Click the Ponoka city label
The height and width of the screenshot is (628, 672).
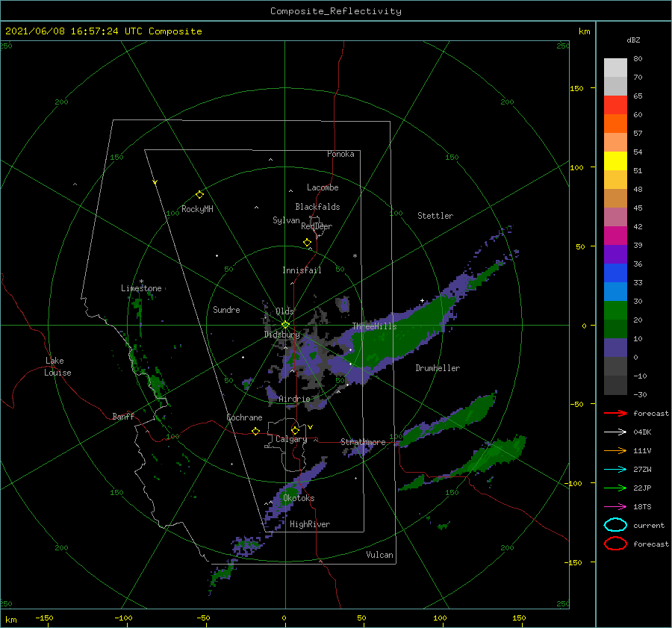(340, 154)
